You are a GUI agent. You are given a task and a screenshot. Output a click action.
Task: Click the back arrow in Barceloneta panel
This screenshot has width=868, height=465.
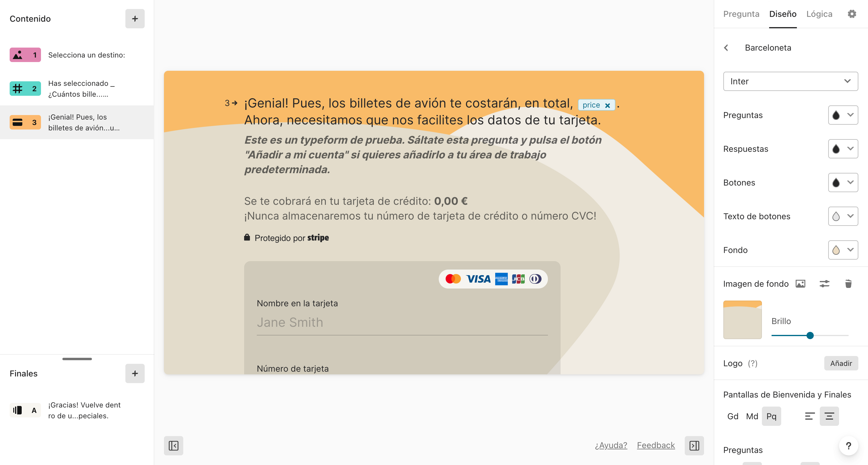point(727,48)
